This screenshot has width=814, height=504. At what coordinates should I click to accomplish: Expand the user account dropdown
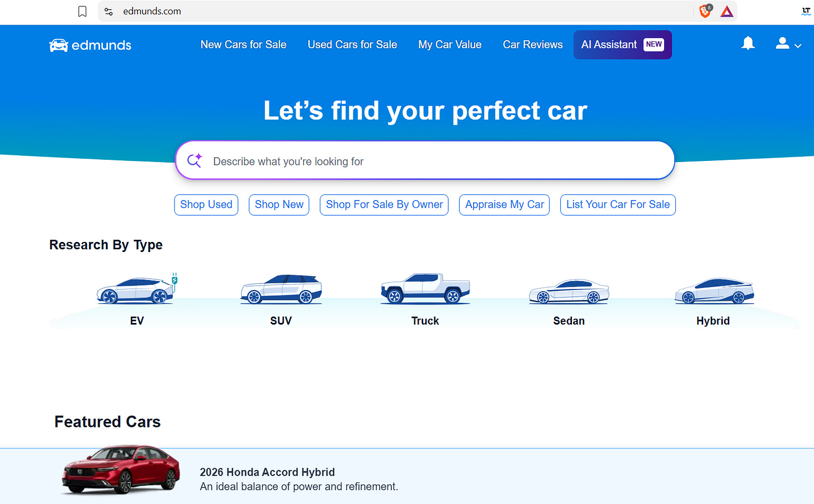[788, 44]
